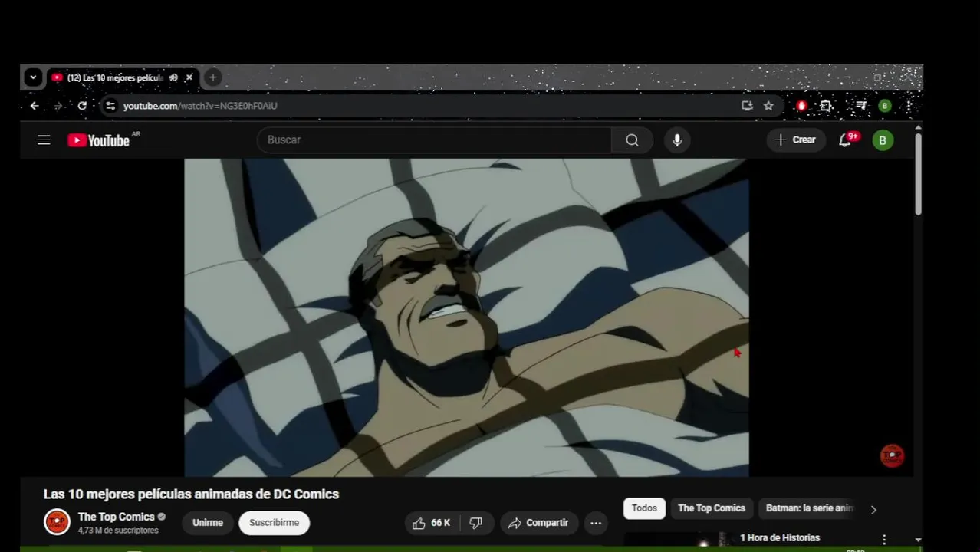Start voice search with the microphone
Screen dimensions: 980x552
677,140
